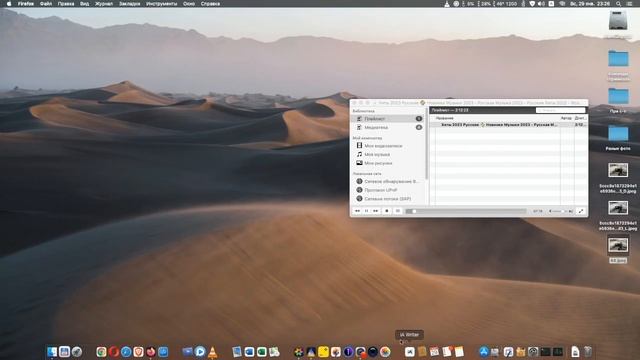Open the Файл menu
The image size is (640, 360).
(x=46, y=4)
